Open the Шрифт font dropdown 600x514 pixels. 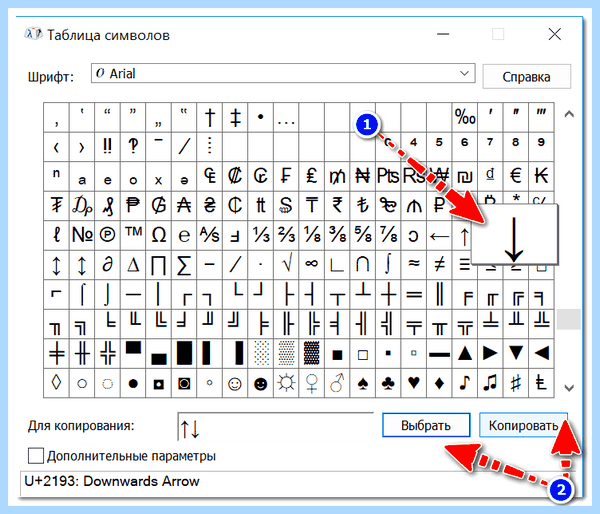(283, 73)
